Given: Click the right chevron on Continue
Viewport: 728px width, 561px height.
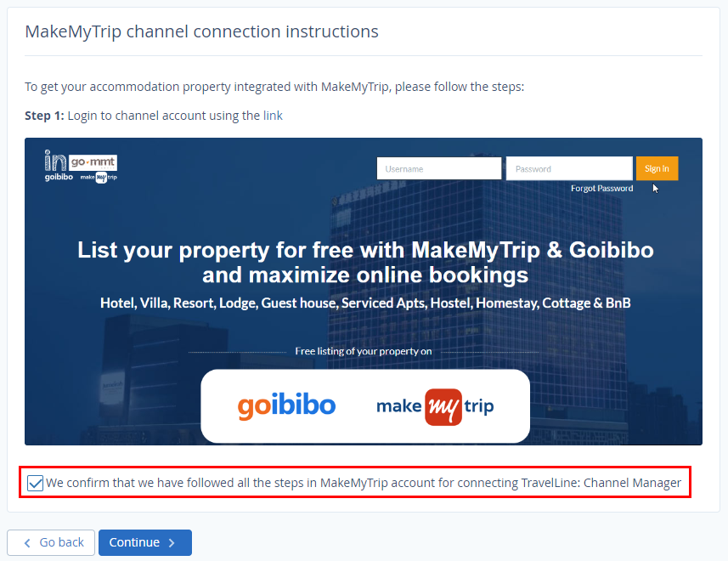Looking at the screenshot, I should click(x=172, y=543).
